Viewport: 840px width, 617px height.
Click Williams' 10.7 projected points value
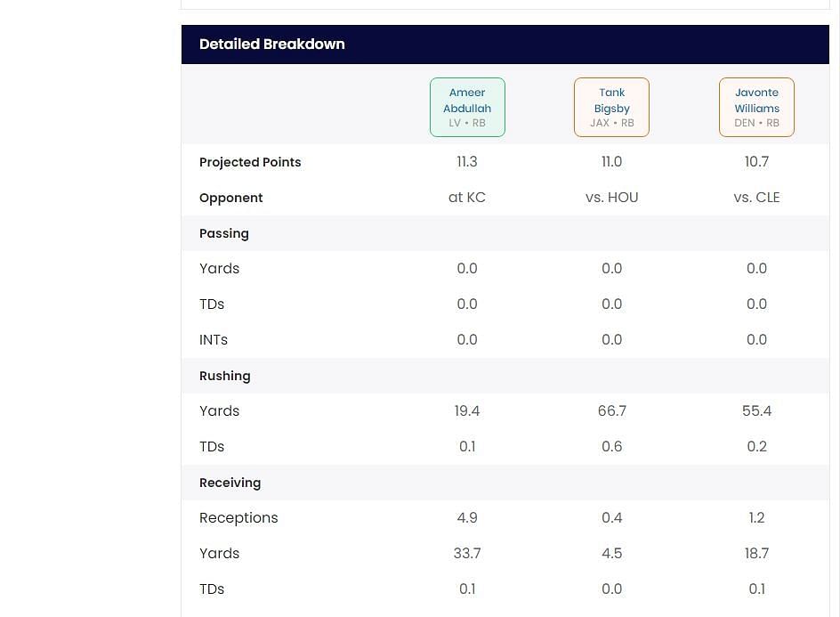coord(756,162)
